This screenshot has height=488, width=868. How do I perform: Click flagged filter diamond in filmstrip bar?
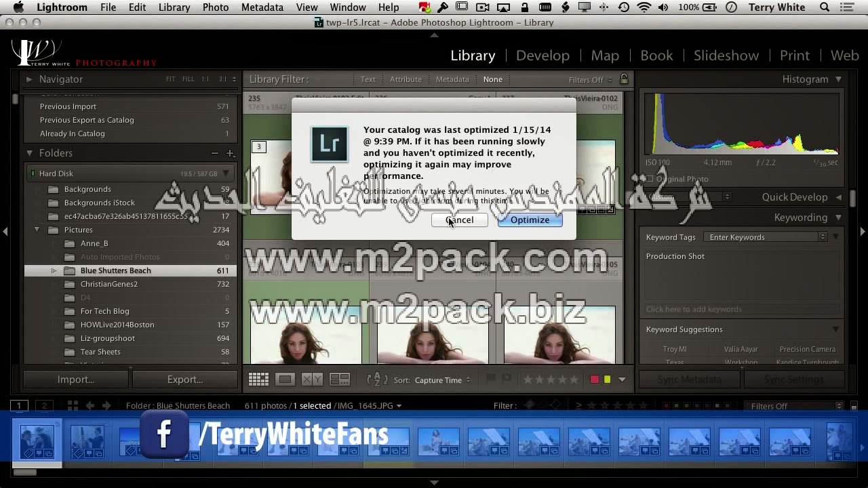click(x=530, y=406)
